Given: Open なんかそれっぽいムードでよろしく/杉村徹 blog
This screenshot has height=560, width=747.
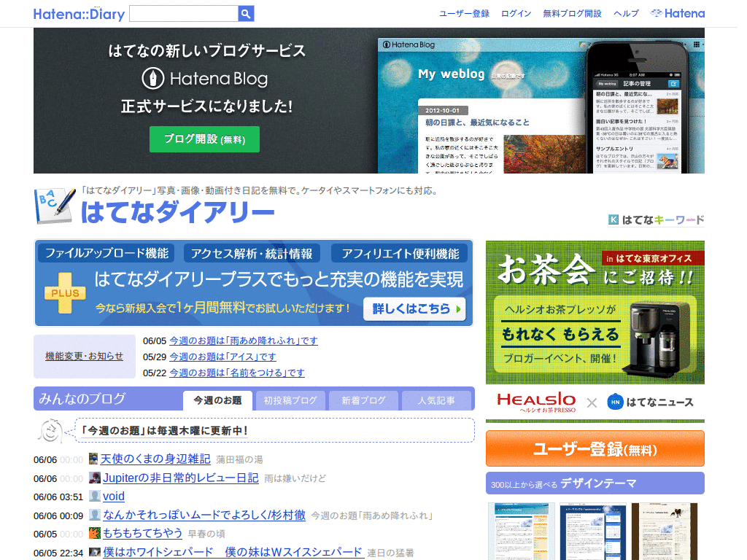Looking at the screenshot, I should click(x=204, y=515).
